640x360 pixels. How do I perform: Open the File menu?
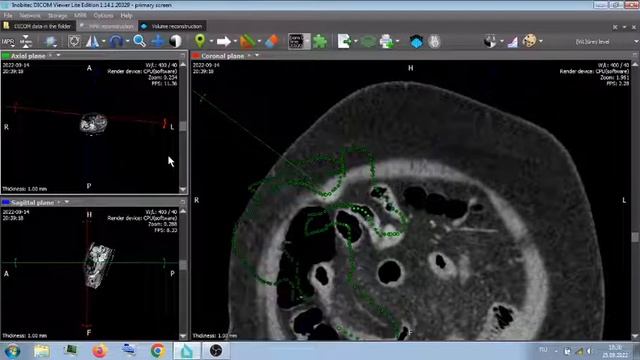click(x=8, y=16)
